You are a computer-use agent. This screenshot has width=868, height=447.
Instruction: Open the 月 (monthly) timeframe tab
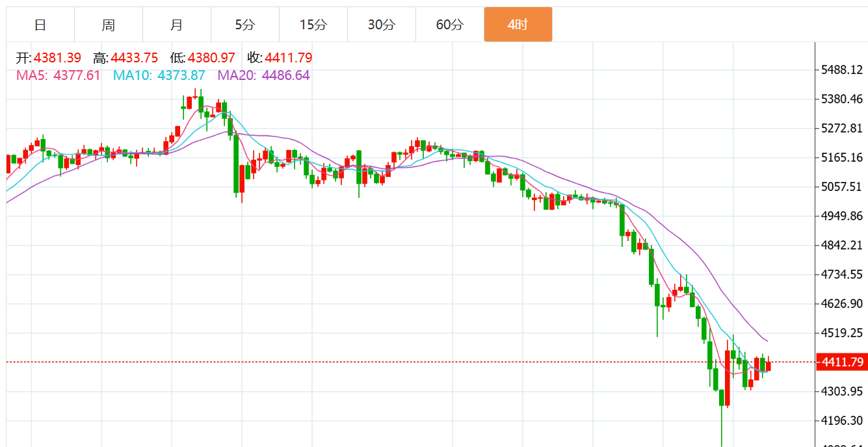(177, 25)
